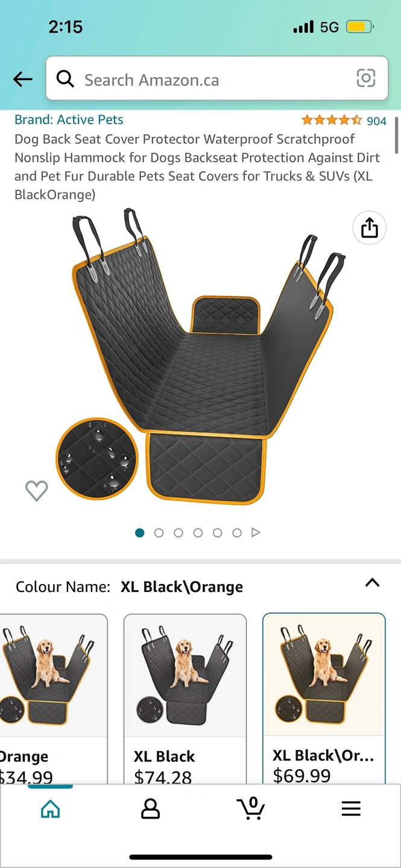Open camera search lens icon
The height and width of the screenshot is (868, 401).
366,78
